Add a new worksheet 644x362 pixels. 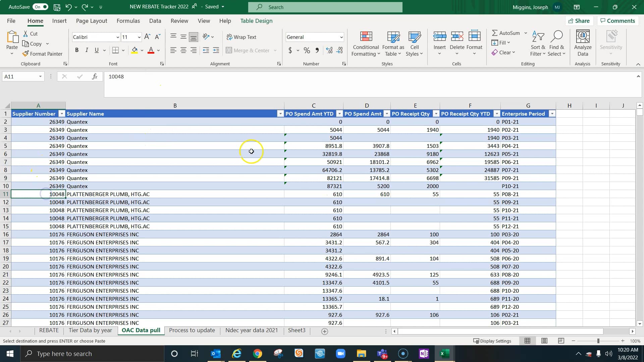[x=324, y=331]
